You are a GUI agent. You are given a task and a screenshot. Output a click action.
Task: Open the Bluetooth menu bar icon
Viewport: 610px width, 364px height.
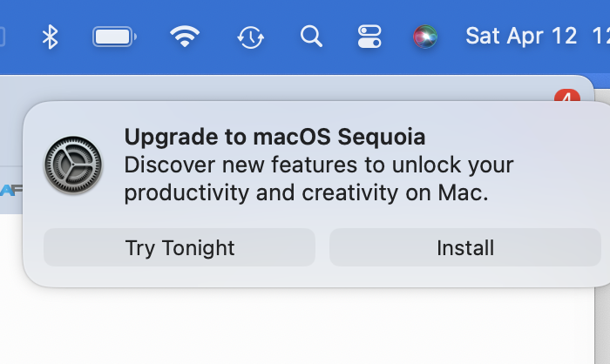[50, 37]
